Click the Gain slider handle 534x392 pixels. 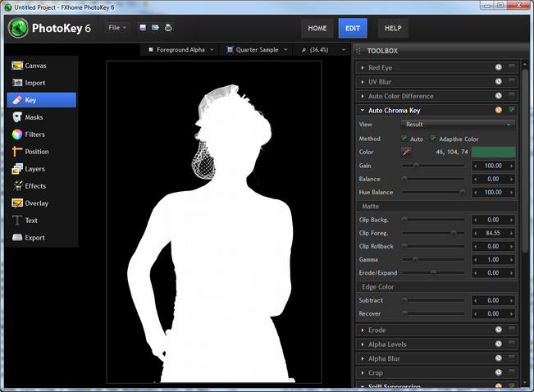pyautogui.click(x=416, y=166)
